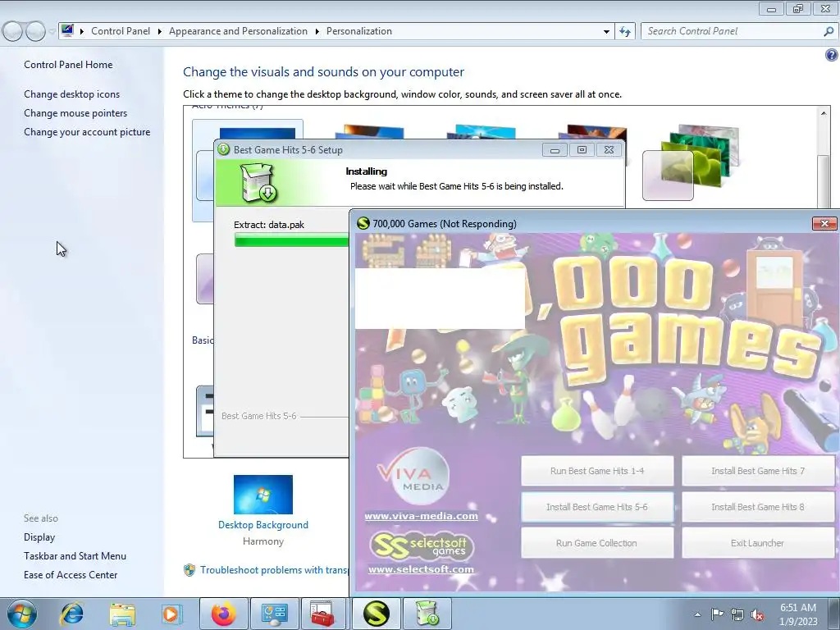Expand the Appearance and Personalization breadcrumb arrow
The height and width of the screenshot is (630, 840).
(x=317, y=31)
